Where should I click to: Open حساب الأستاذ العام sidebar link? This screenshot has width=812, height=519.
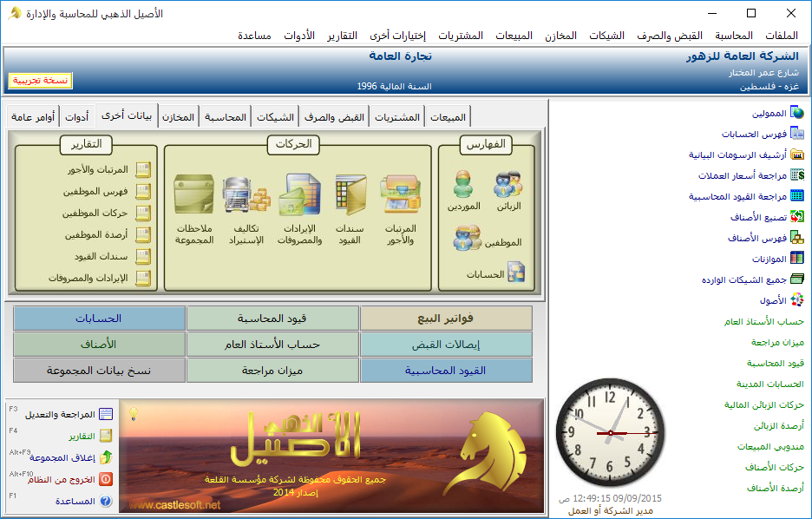763,322
